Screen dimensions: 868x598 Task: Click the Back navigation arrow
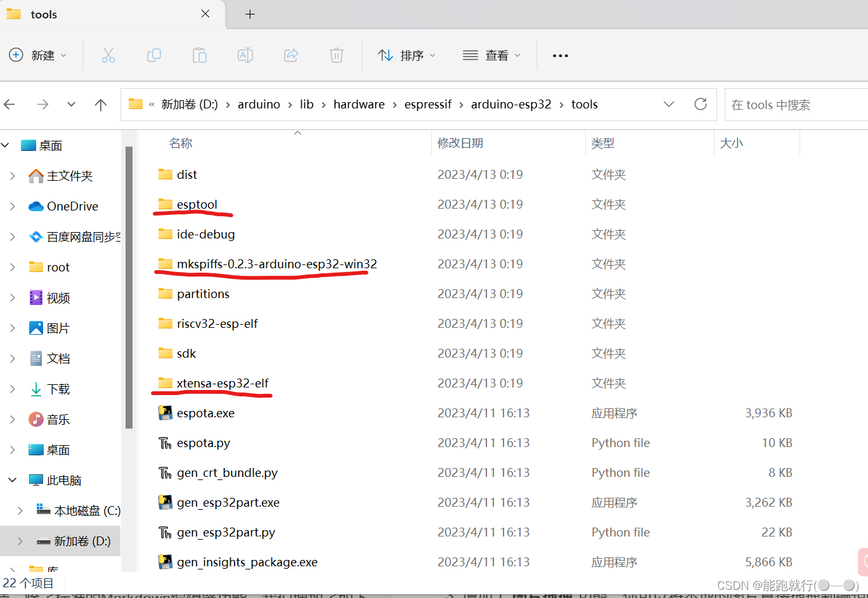10,105
